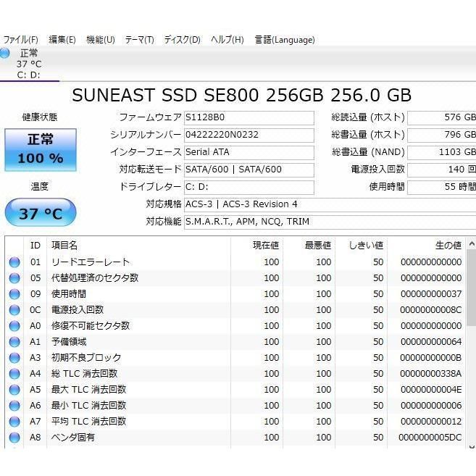
Task: Click raw value 00000000064
Action: coord(431,342)
